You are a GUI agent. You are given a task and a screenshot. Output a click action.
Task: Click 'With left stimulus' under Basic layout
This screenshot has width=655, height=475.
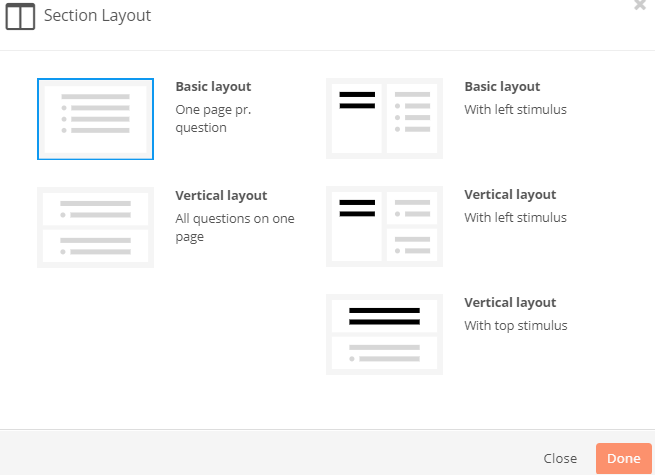pos(515,109)
